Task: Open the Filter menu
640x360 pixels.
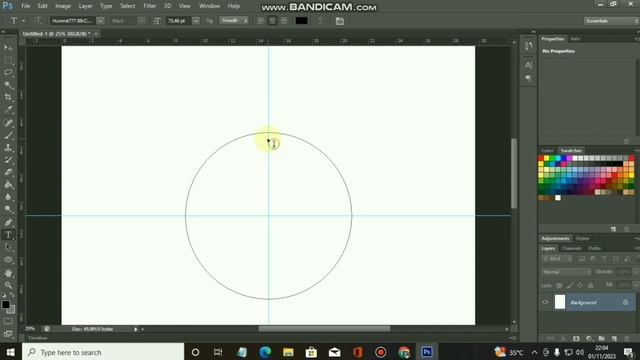Action: coord(149,6)
